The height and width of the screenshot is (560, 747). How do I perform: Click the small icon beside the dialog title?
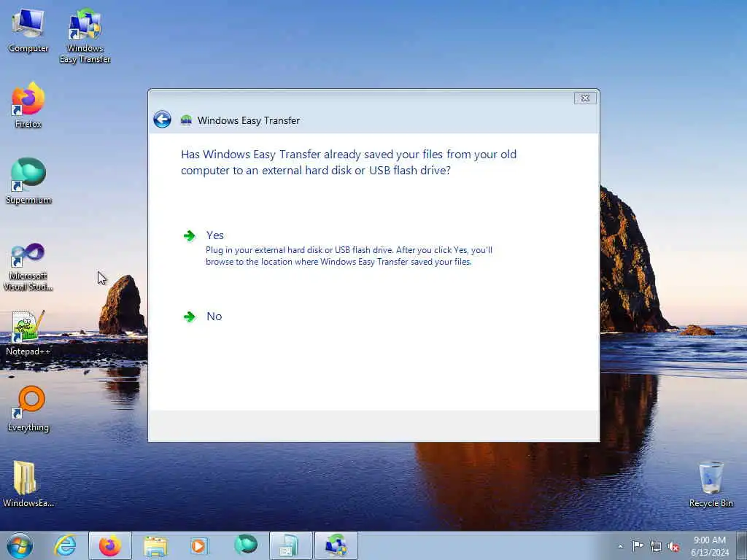point(186,120)
